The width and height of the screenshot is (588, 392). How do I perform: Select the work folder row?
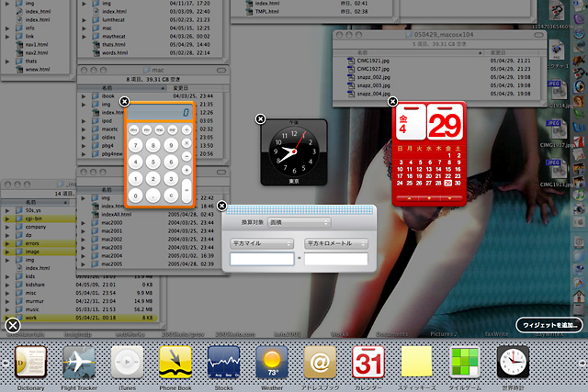tap(80, 318)
